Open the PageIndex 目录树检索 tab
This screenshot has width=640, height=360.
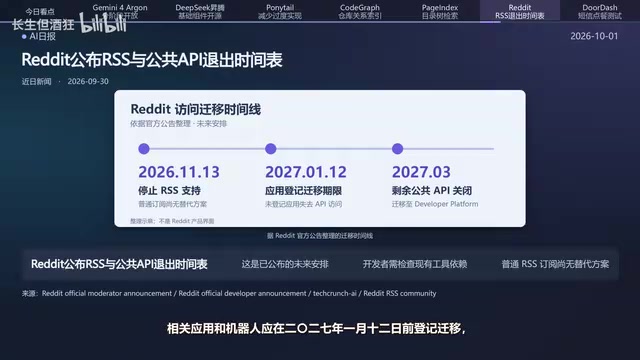(440, 11)
